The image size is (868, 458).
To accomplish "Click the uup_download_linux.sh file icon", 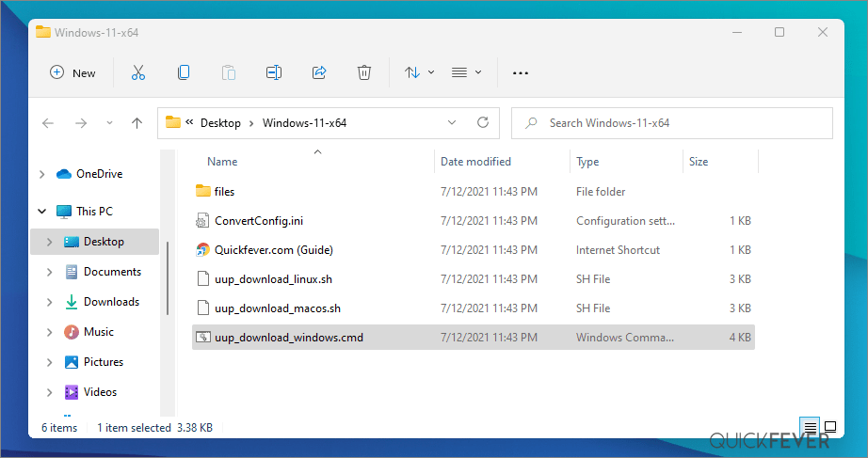I will click(203, 278).
